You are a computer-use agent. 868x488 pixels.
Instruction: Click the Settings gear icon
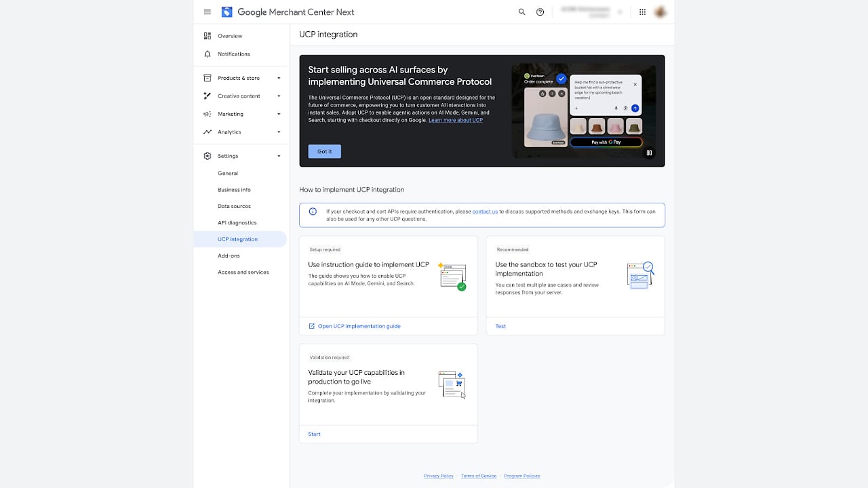[208, 156]
